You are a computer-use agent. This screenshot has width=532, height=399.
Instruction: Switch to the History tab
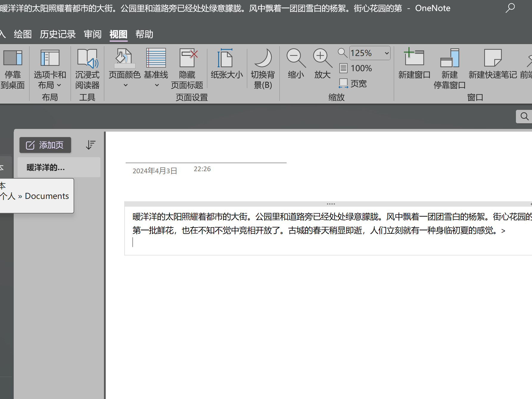pos(58,34)
